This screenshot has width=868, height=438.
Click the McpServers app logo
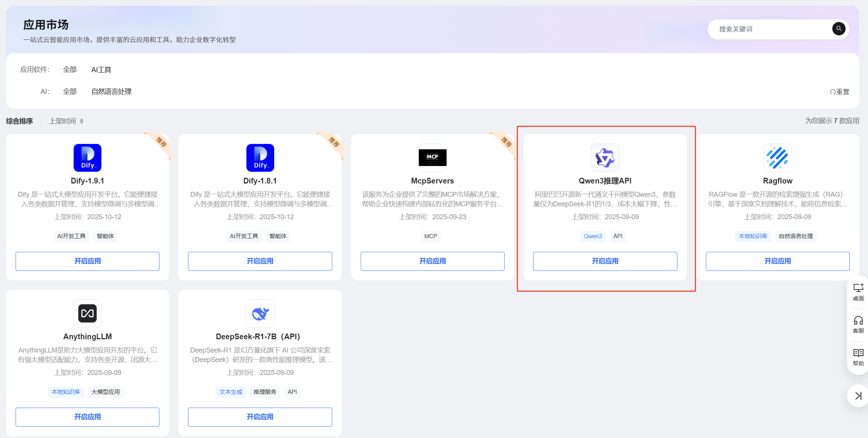pyautogui.click(x=432, y=158)
